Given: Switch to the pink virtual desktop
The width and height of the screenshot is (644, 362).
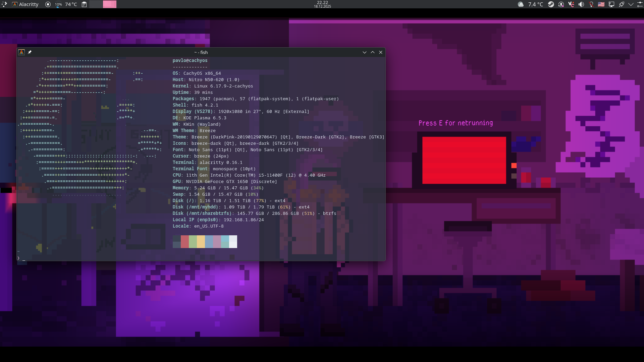Looking at the screenshot, I should (x=110, y=4).
